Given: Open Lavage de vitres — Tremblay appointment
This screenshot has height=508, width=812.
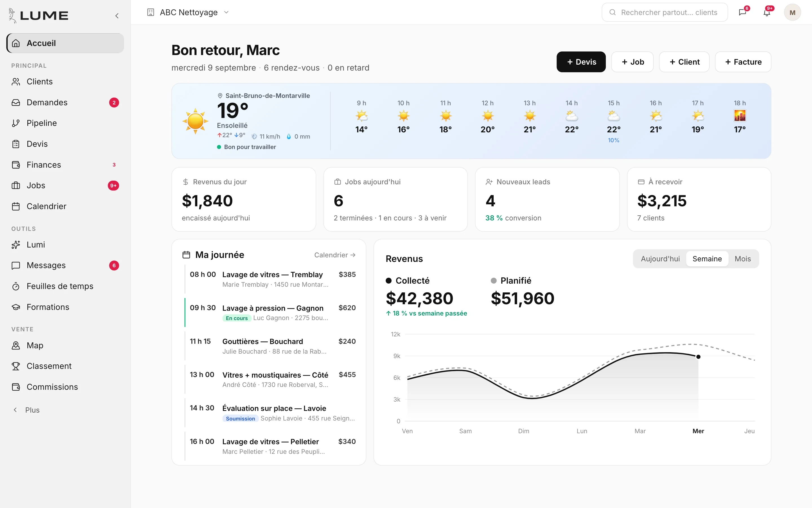Looking at the screenshot, I should 270,279.
